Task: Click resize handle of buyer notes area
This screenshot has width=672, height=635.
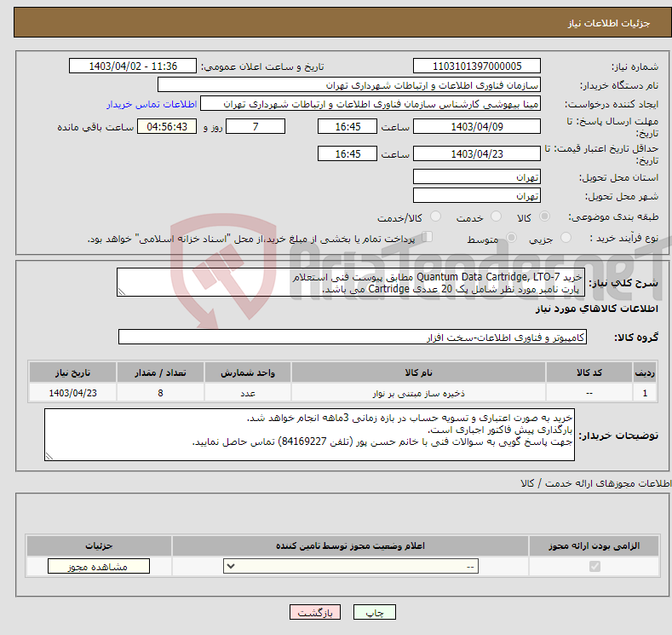Action: (49, 456)
